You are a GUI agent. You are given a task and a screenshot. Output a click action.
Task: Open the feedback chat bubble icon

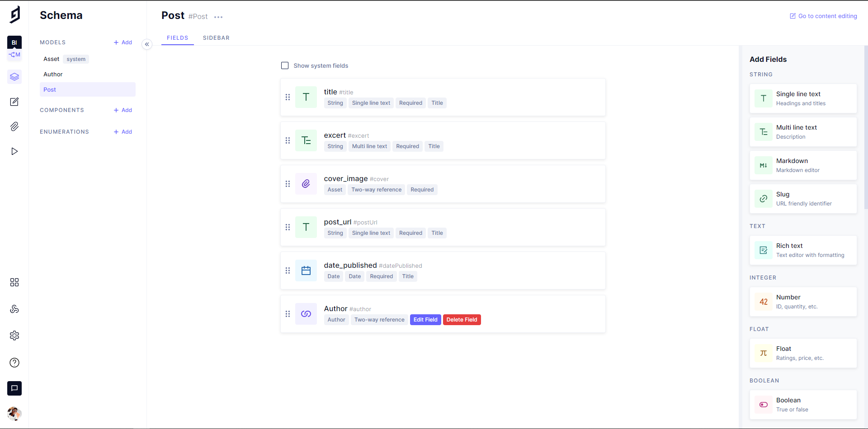coord(14,388)
